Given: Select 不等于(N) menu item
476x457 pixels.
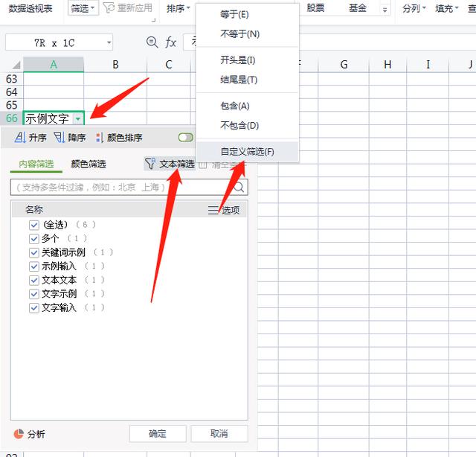Looking at the screenshot, I should [x=248, y=33].
